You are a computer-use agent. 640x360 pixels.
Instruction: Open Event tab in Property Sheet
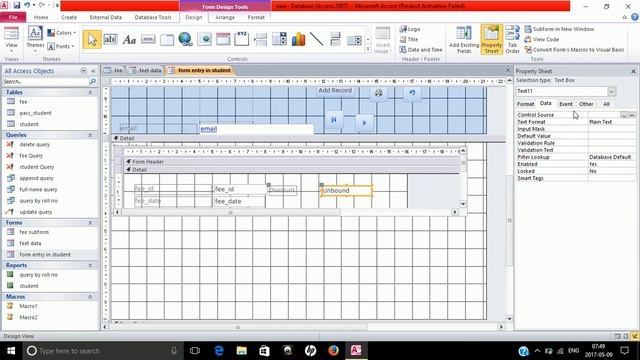(x=566, y=104)
